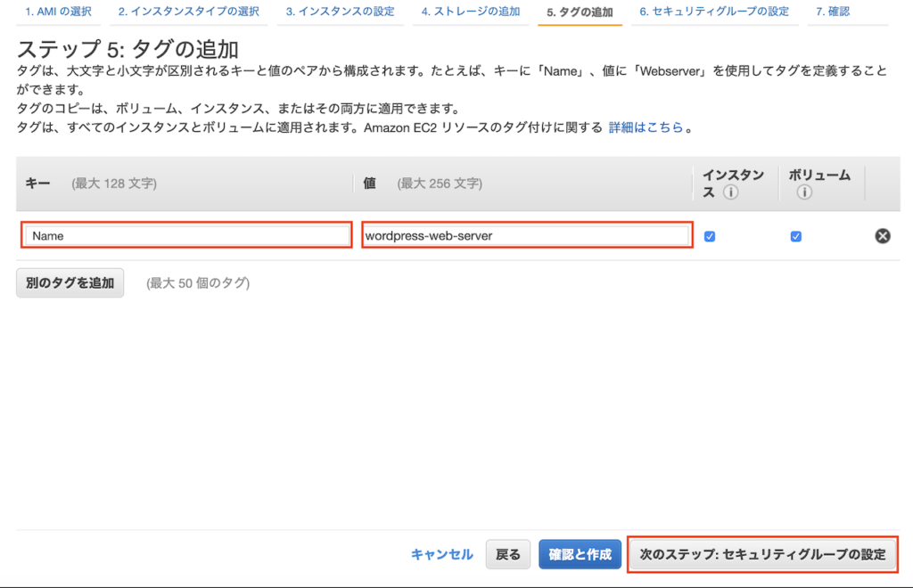Click the active 5. タグの追加 tab
This screenshot has height=588, width=913.
580,12
